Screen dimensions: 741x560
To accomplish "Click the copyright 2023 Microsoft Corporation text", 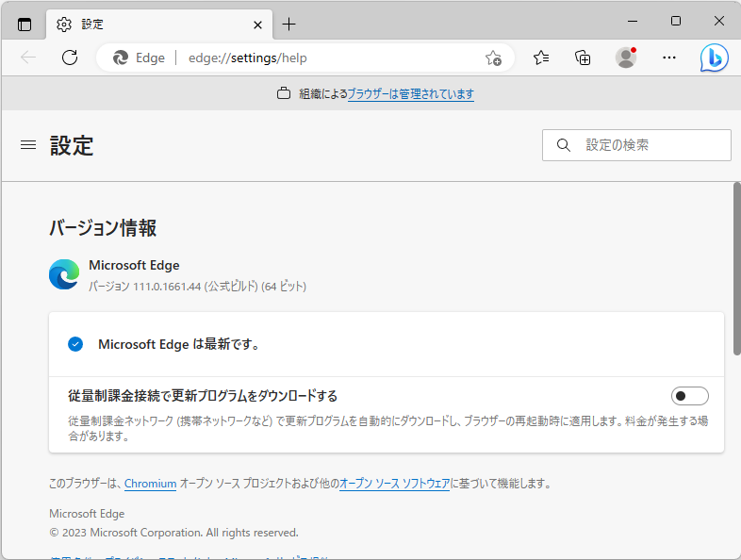I will 173,533.
